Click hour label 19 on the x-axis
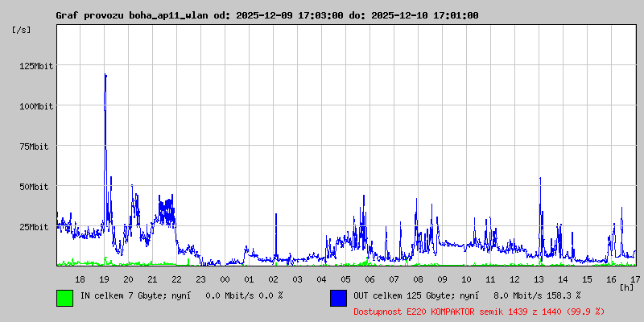The image size is (644, 322). pyautogui.click(x=104, y=279)
